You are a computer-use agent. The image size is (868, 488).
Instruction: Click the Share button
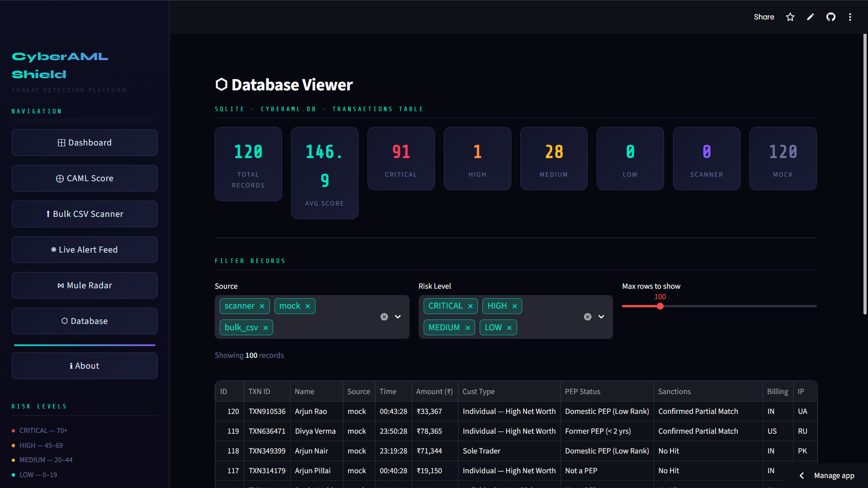tap(764, 17)
